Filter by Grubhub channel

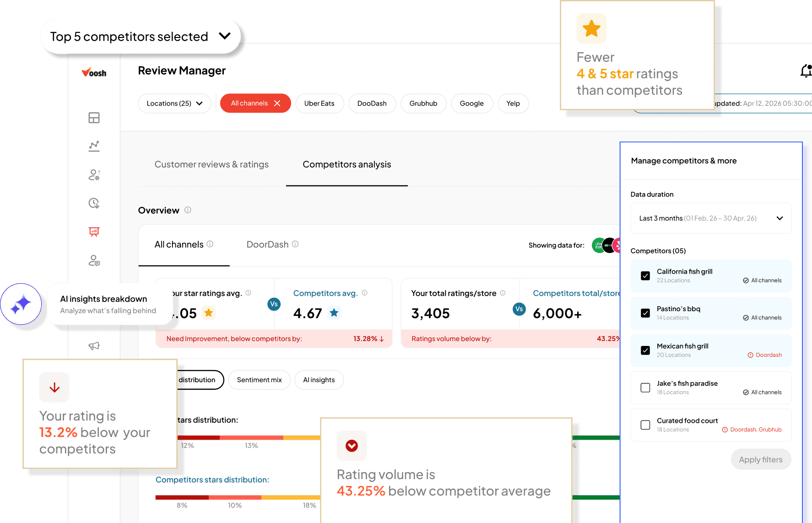pyautogui.click(x=423, y=103)
